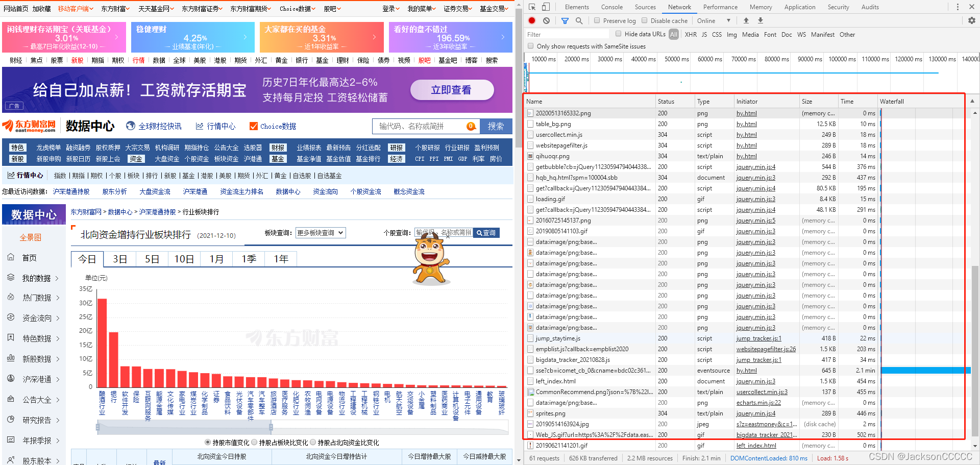Click the flame icon beside 热门数据

coord(11,297)
